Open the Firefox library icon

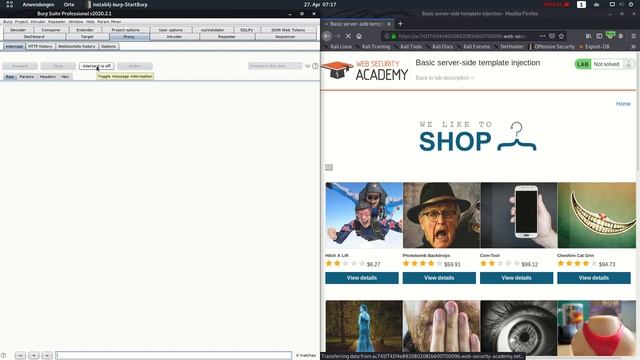tap(588, 36)
